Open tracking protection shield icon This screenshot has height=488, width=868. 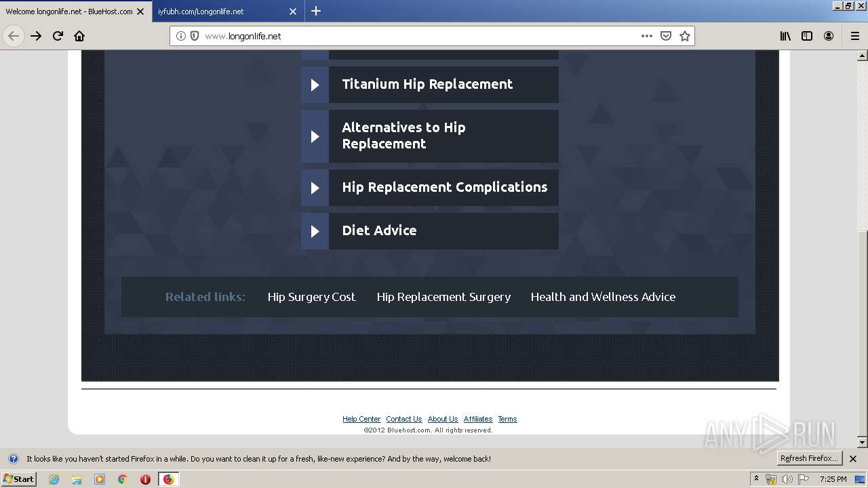click(195, 36)
